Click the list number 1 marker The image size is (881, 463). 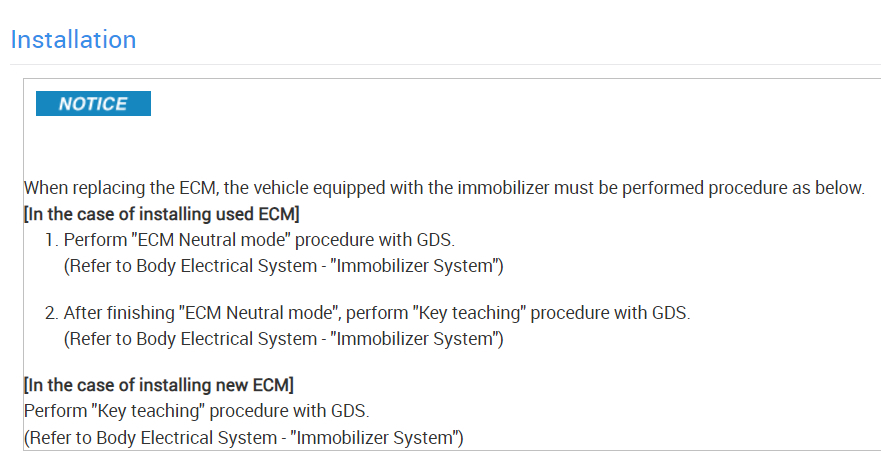pos(50,240)
